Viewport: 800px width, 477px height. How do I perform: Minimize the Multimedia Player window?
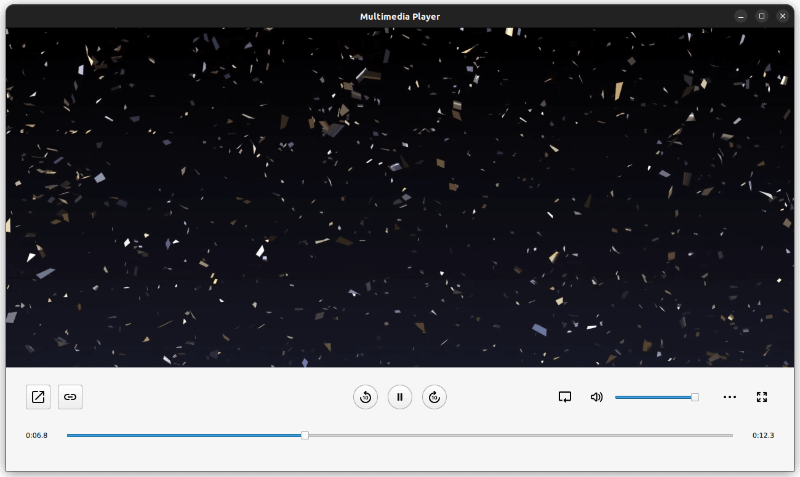(x=741, y=16)
